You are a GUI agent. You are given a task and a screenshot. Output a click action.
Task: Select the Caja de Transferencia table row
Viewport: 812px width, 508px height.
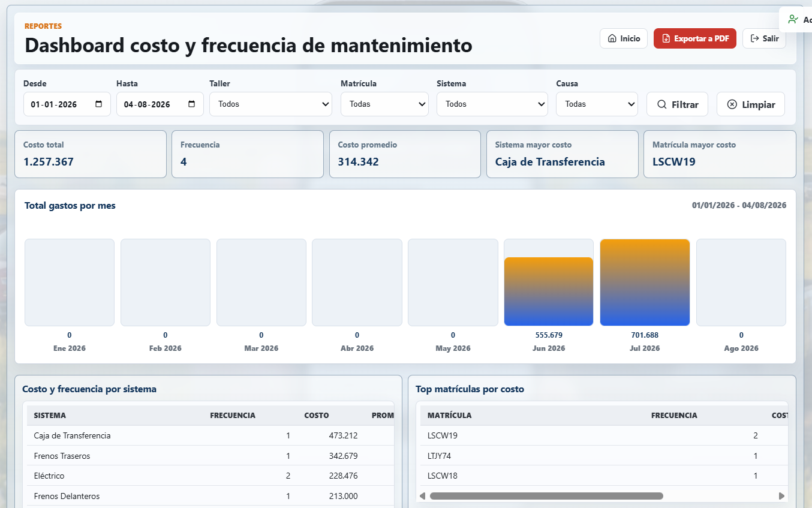[210, 435]
